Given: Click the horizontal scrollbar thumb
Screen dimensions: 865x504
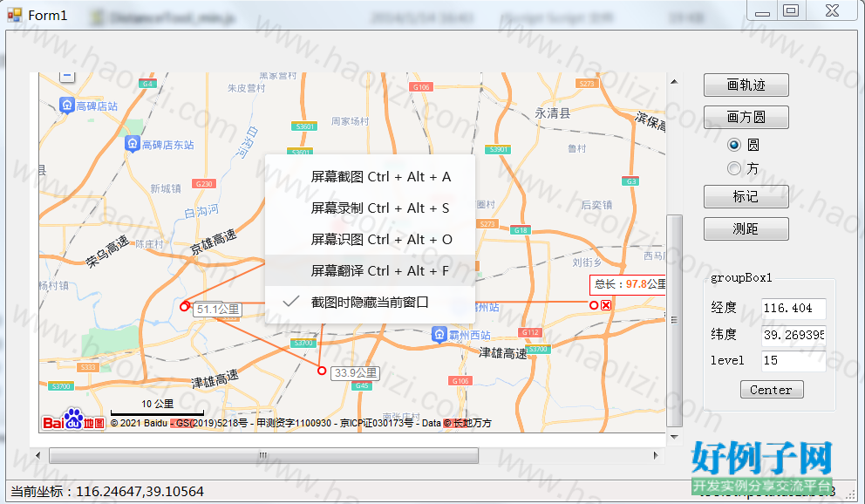Looking at the screenshot, I should (263, 455).
